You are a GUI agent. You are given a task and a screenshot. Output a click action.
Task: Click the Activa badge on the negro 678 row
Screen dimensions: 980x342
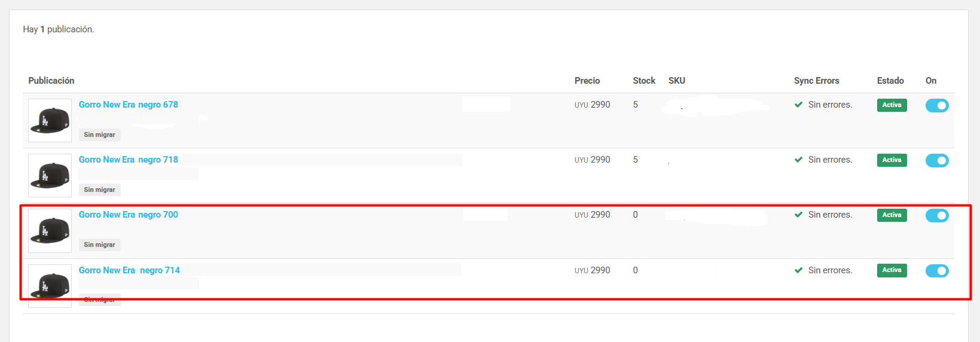click(892, 105)
